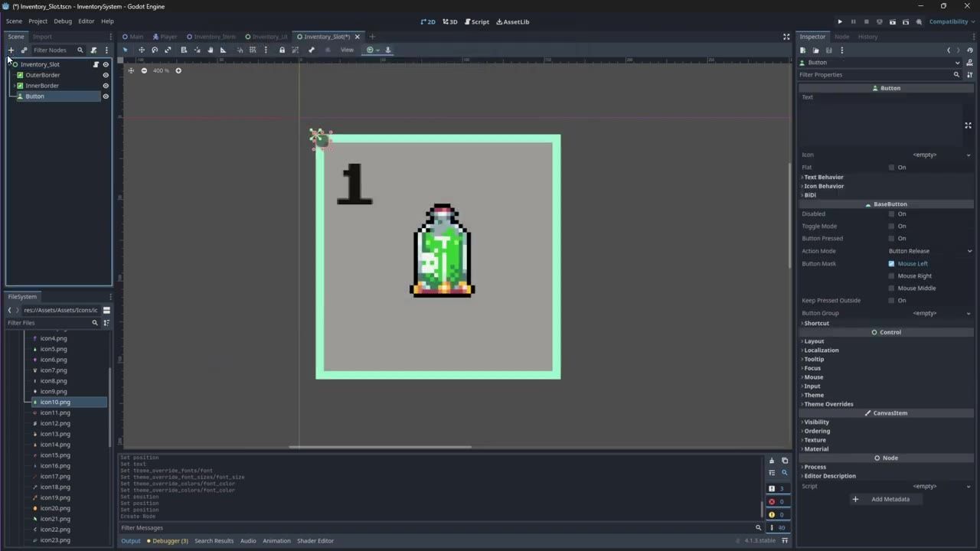Toggle FileSystem split view mode

point(106,310)
